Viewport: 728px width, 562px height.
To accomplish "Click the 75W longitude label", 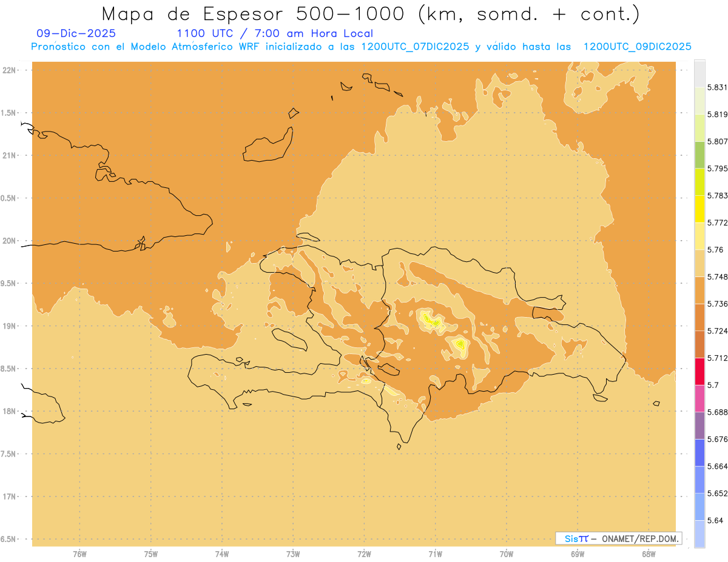I will (150, 554).
